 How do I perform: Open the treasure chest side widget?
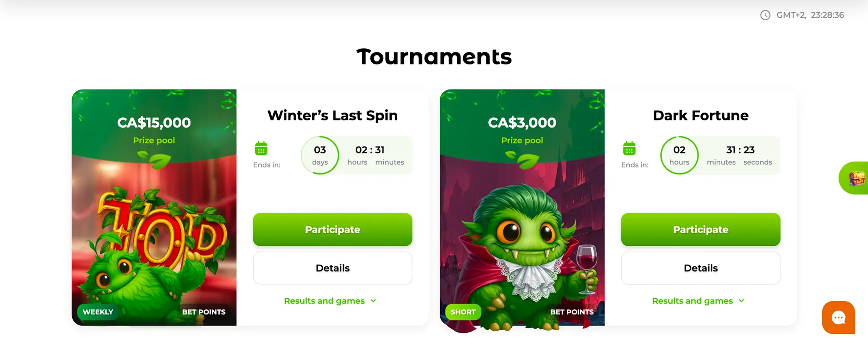click(x=855, y=178)
